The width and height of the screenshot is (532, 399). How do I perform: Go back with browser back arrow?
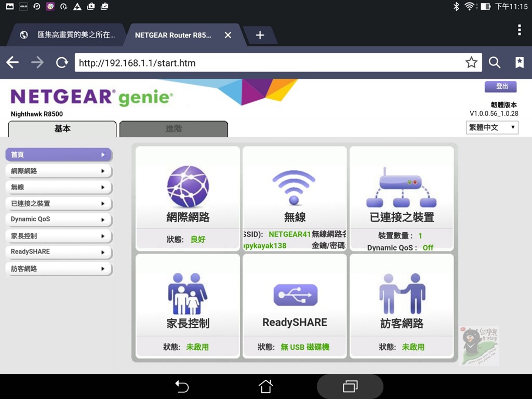(x=12, y=62)
